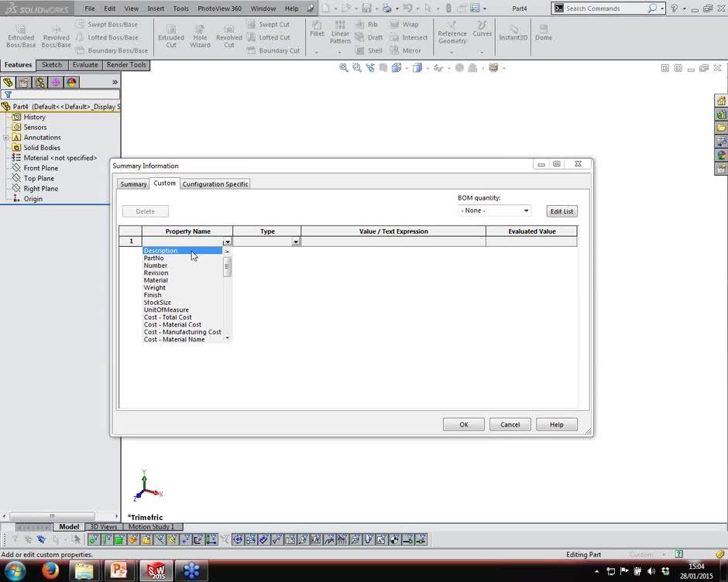Open the DisplayManager tab icon

tap(72, 82)
